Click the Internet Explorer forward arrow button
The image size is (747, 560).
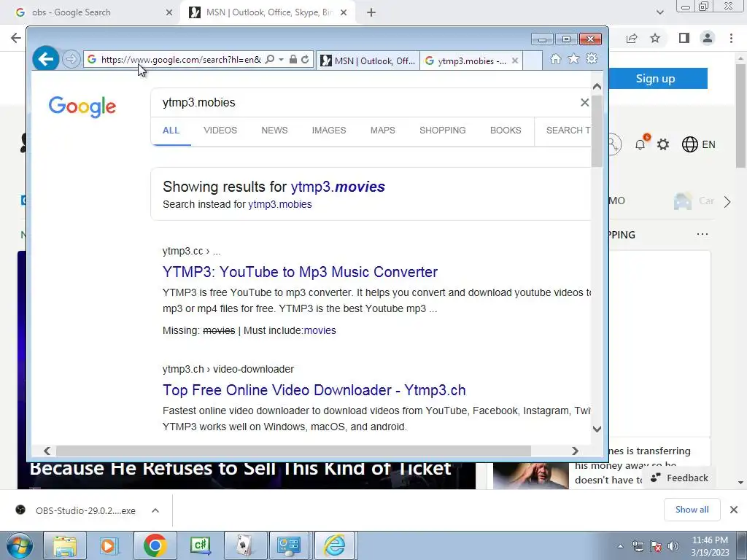tap(71, 60)
